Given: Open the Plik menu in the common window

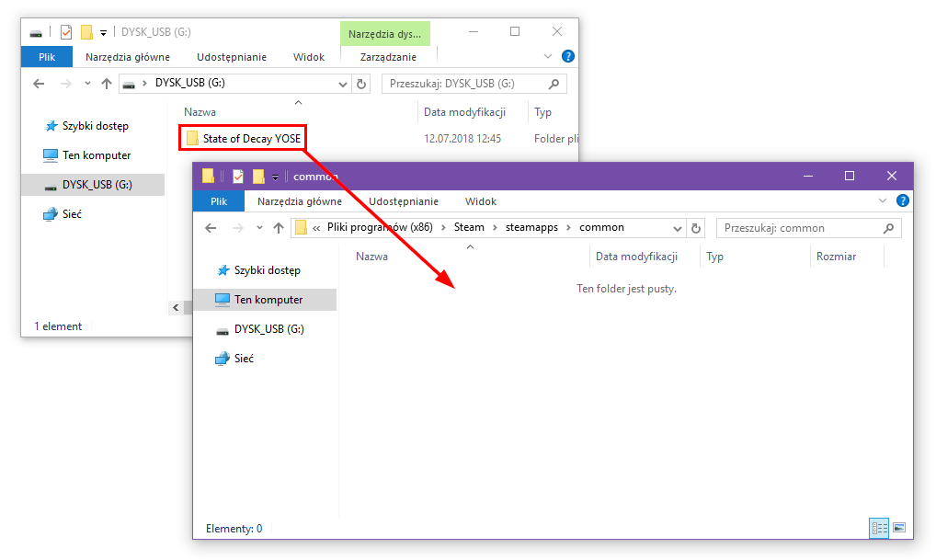Looking at the screenshot, I should (x=218, y=201).
